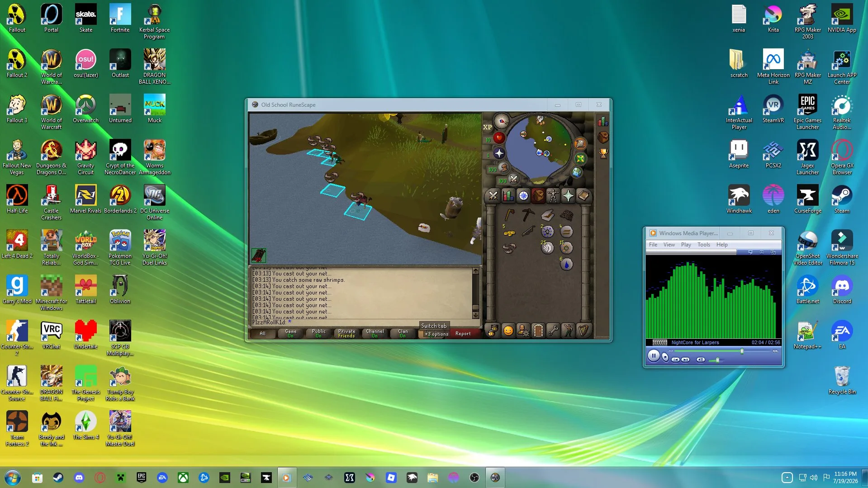Skip to next track in Media Player
Image resolution: width=868 pixels, height=488 pixels.
pos(686,360)
